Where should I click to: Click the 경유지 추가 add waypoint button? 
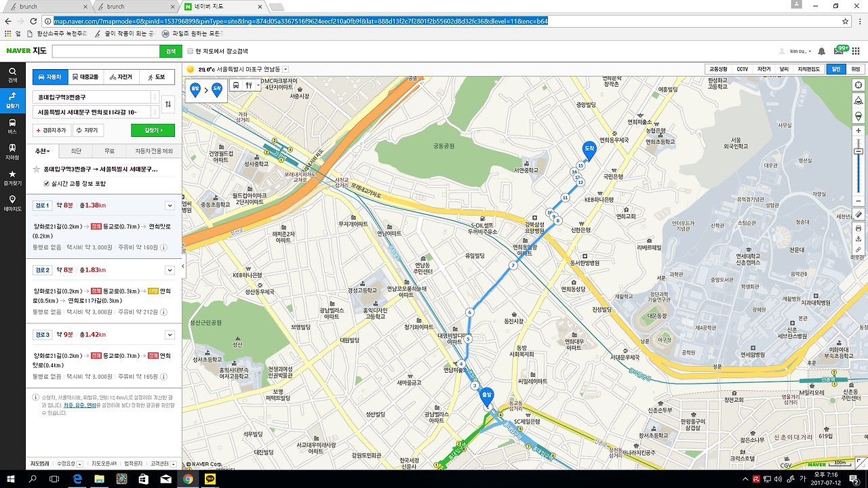point(52,130)
